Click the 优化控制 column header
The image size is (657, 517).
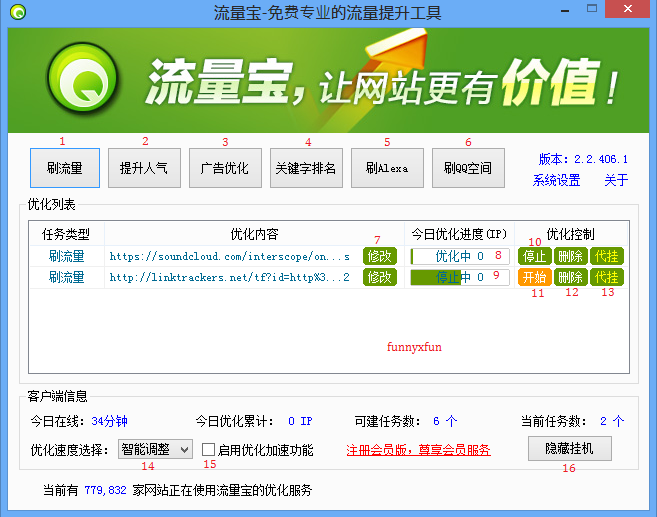tap(571, 234)
